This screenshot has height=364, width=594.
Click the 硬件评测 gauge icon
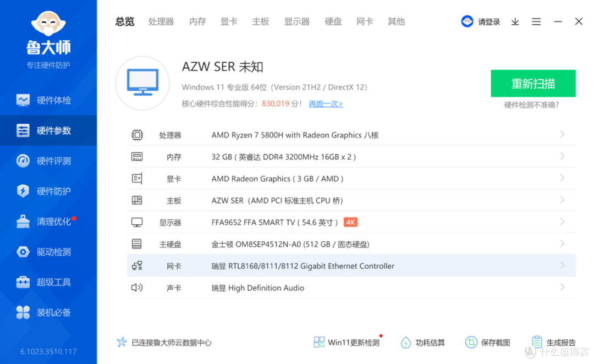pos(23,161)
